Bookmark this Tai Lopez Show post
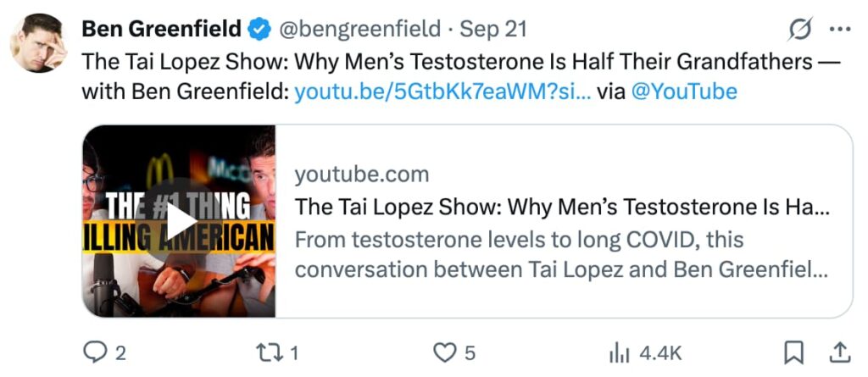 click(x=793, y=352)
